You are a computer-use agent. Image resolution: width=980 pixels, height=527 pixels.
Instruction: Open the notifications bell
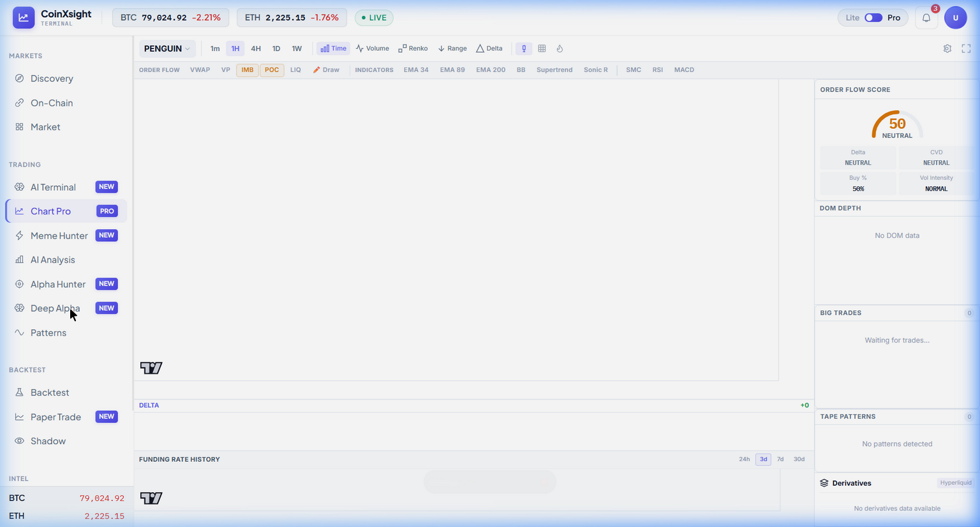926,18
